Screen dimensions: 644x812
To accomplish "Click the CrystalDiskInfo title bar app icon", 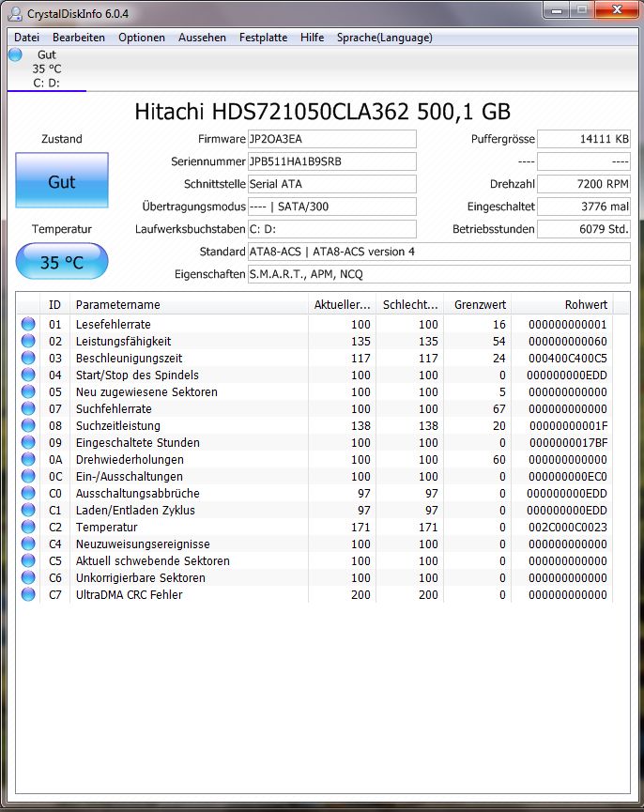I will point(16,13).
